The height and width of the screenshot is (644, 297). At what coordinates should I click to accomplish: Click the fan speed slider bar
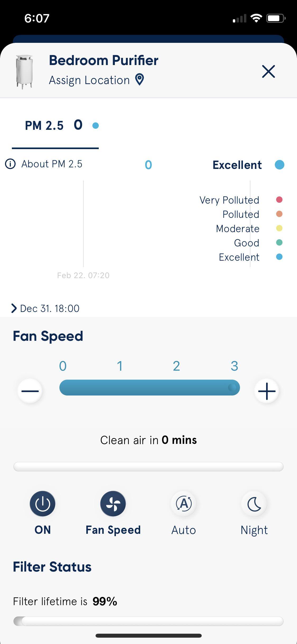pos(149,388)
